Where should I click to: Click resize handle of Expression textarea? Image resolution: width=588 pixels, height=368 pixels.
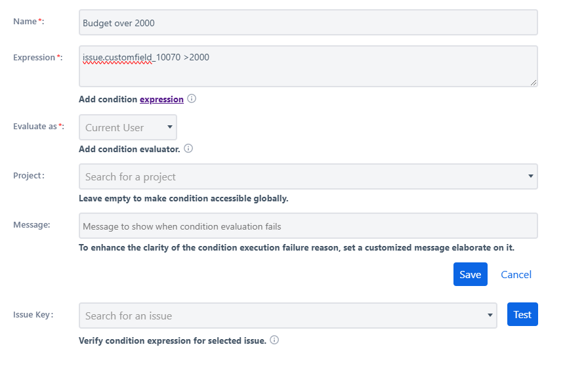(x=534, y=83)
